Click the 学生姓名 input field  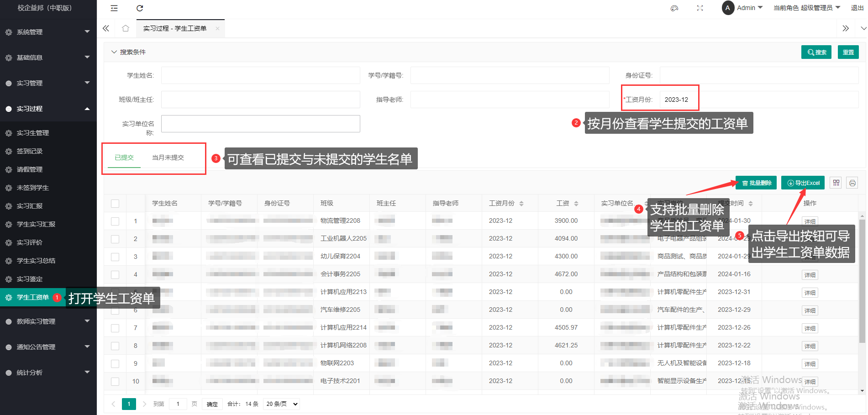[x=260, y=75]
